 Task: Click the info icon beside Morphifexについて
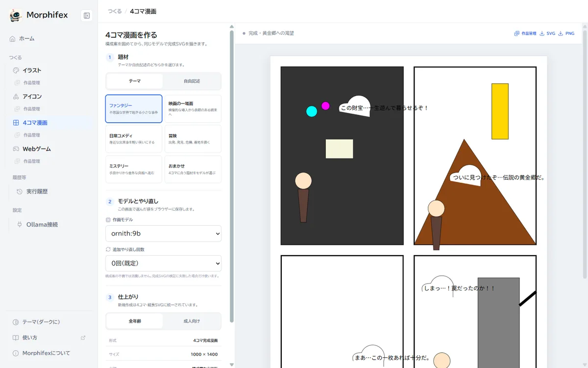coord(16,353)
